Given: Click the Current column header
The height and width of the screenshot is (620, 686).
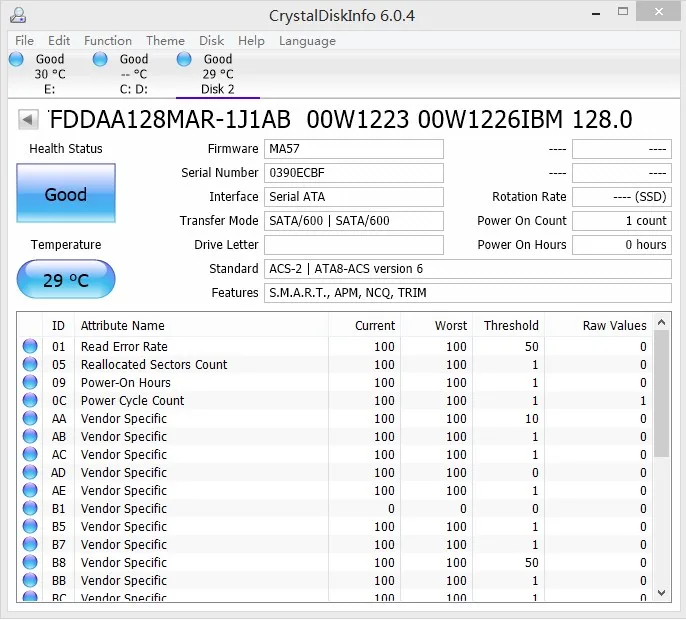Looking at the screenshot, I should tap(364, 326).
